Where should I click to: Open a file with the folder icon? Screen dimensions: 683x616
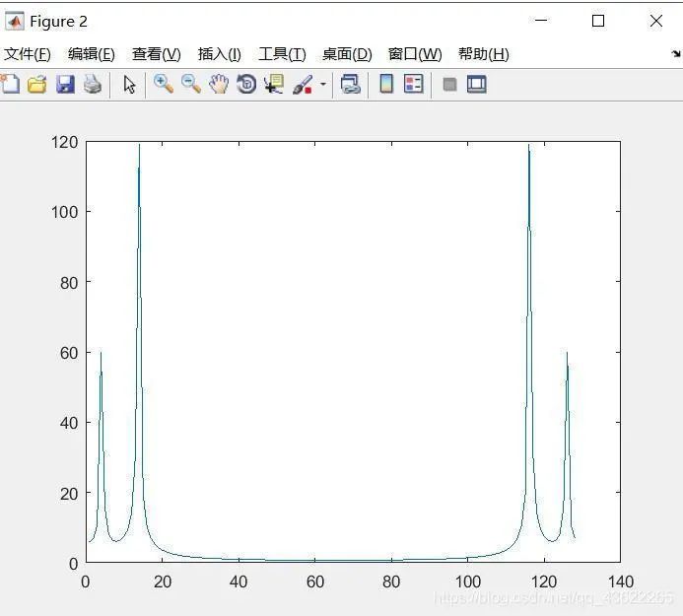tap(37, 85)
